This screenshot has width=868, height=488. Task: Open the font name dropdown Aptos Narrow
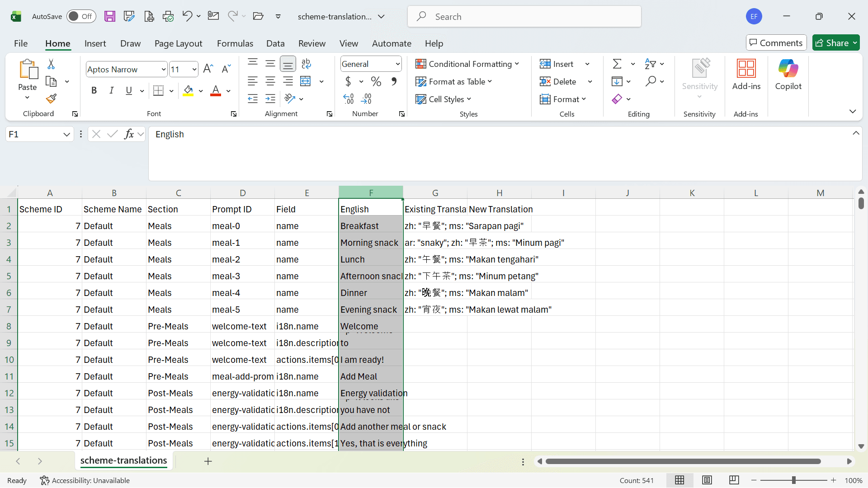[x=164, y=69]
